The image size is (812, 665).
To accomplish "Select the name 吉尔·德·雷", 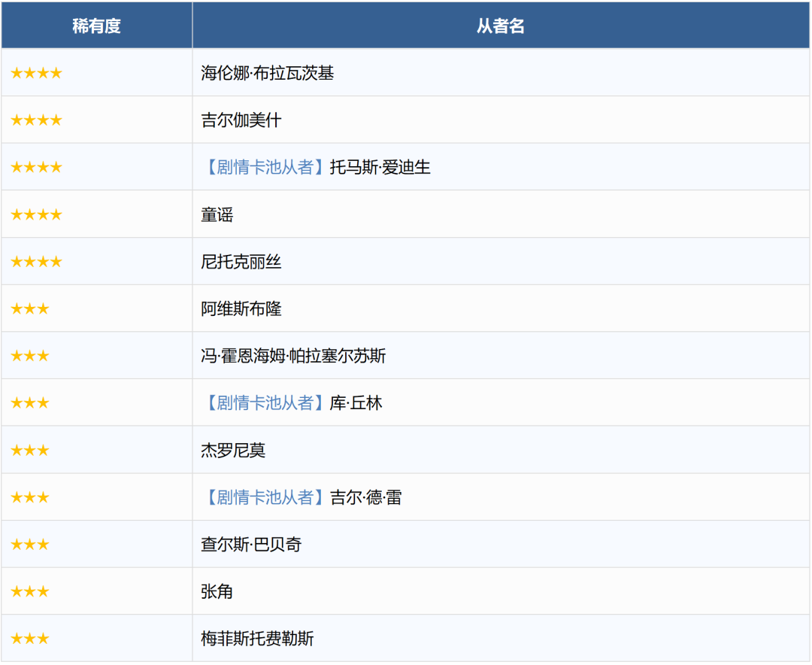I will click(x=365, y=497).
